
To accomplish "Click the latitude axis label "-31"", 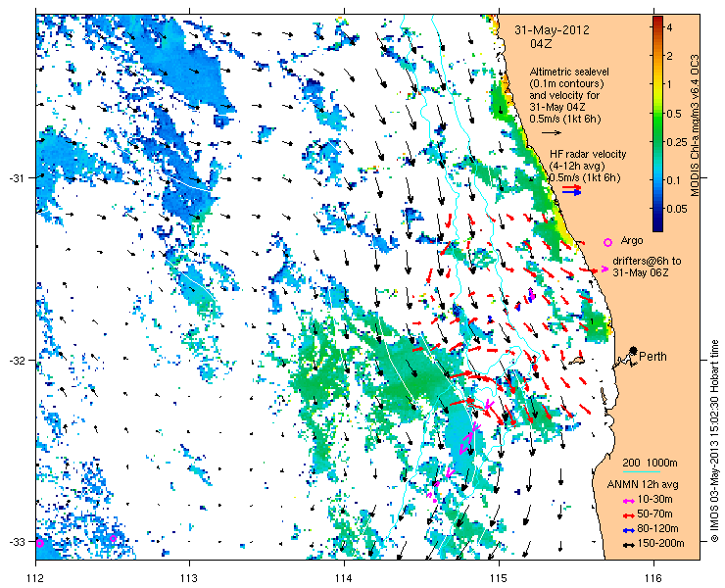I will tap(17, 178).
